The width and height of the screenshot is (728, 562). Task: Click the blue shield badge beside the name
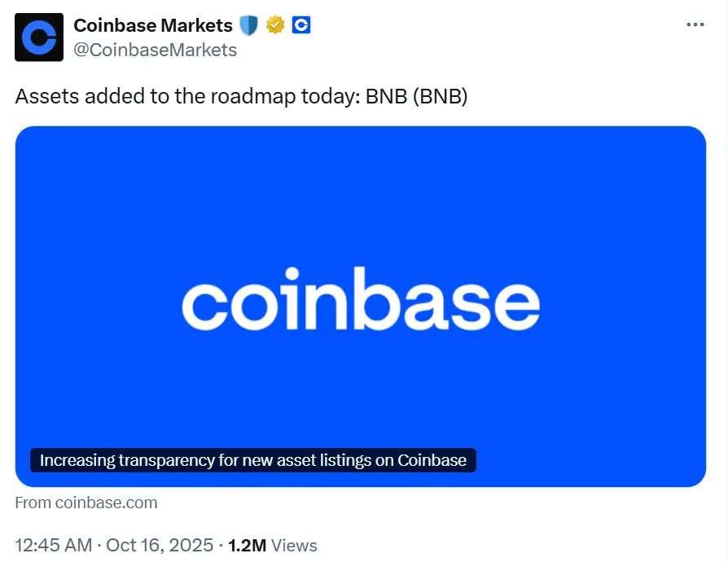[x=248, y=26]
